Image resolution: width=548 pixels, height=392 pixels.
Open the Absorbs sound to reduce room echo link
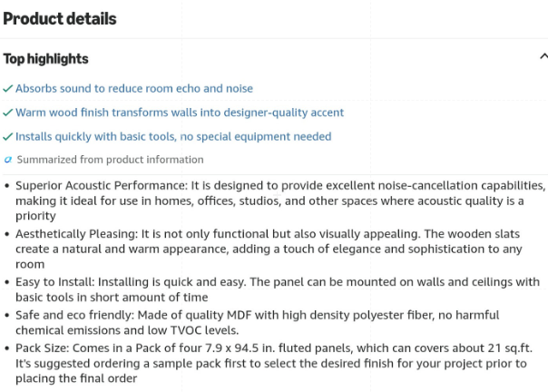(x=134, y=88)
